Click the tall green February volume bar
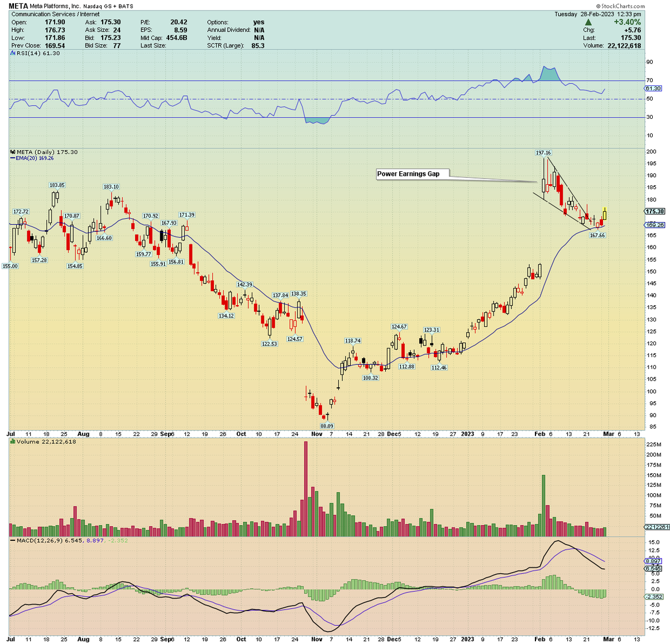 click(543, 506)
